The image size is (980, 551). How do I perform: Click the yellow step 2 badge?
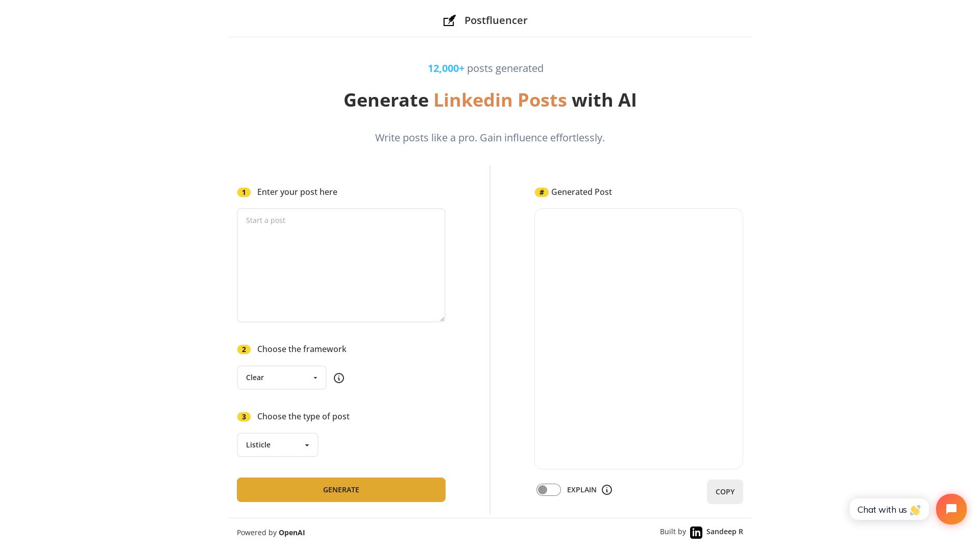(244, 349)
